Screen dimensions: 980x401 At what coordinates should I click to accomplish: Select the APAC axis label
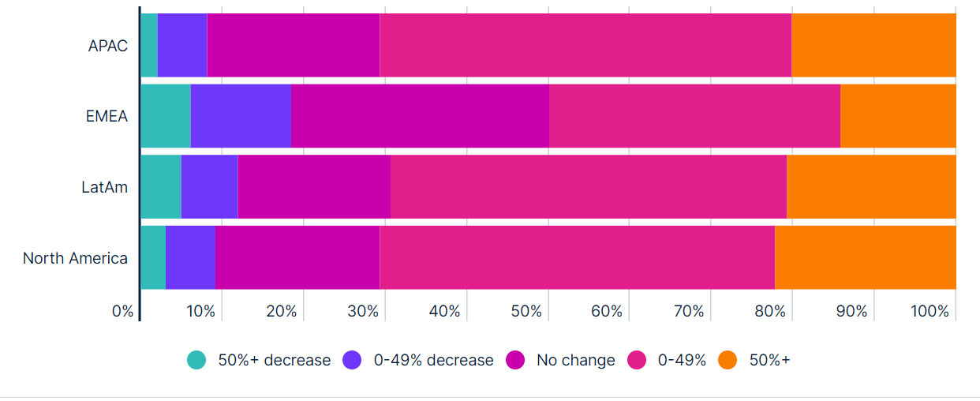pyautogui.click(x=108, y=45)
